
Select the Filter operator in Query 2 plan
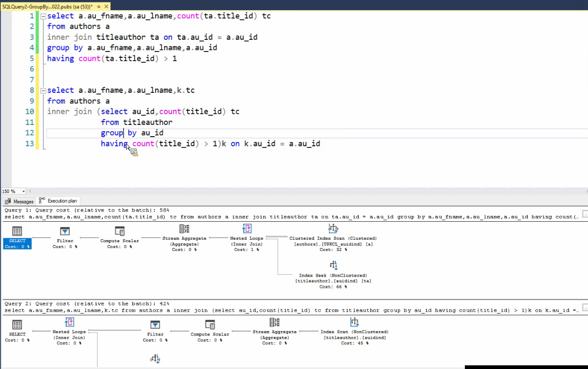tap(155, 331)
